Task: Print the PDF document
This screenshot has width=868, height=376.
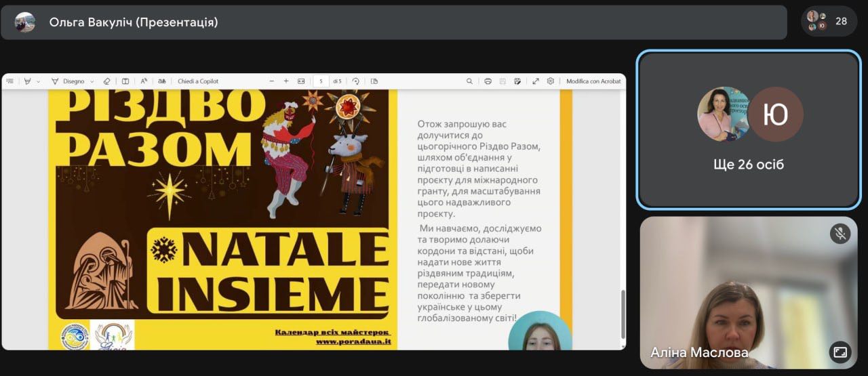Action: click(488, 81)
